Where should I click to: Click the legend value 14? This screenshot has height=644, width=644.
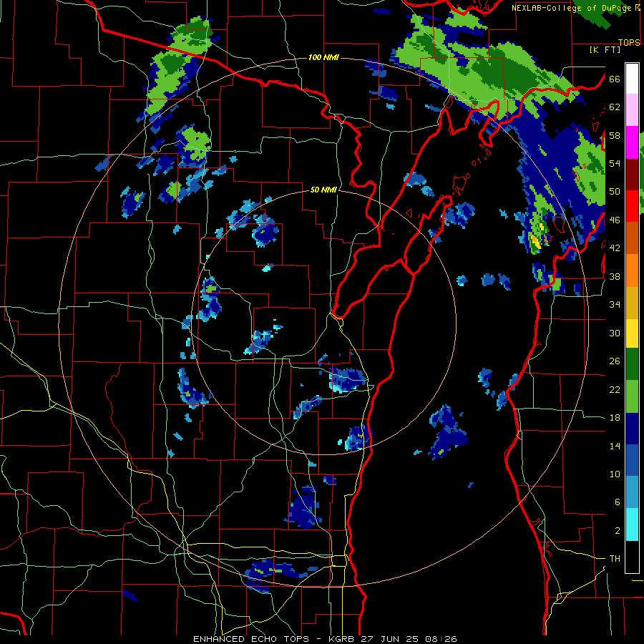pyautogui.click(x=615, y=446)
